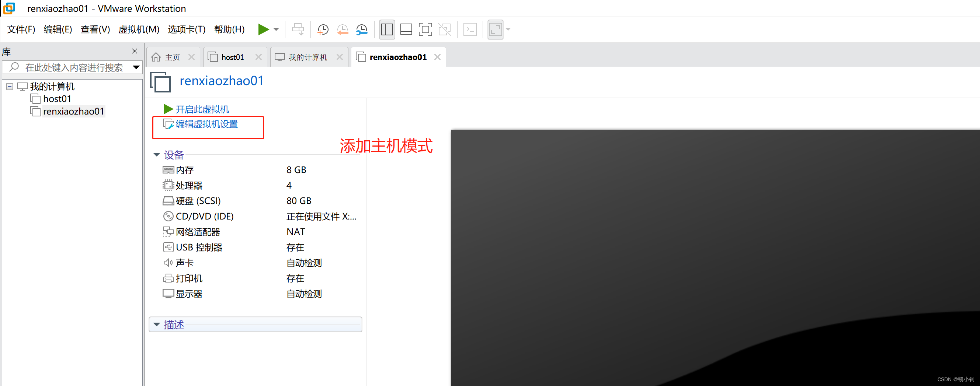Open the stretch display dropdown arrow
This screenshot has height=386, width=980.
point(508,29)
